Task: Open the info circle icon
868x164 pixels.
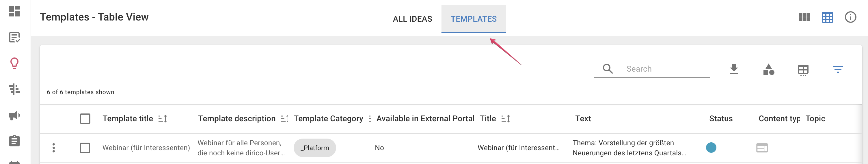Action: (850, 17)
